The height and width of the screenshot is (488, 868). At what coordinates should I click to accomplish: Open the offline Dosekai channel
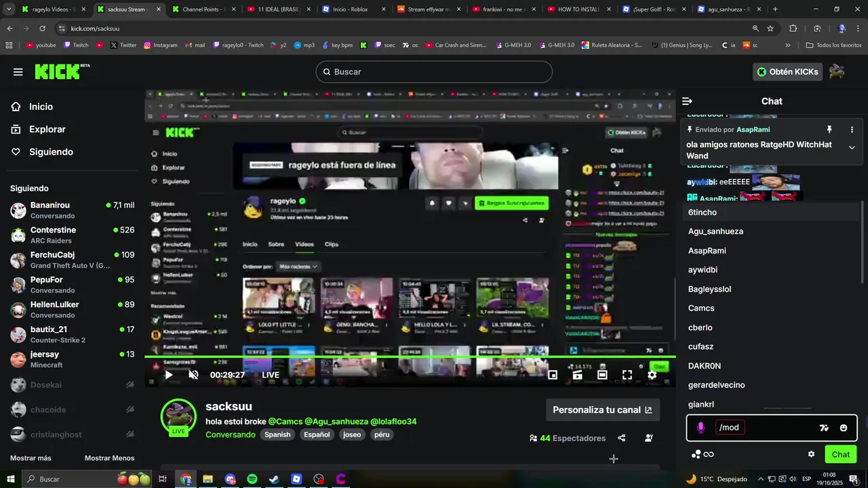coord(72,385)
